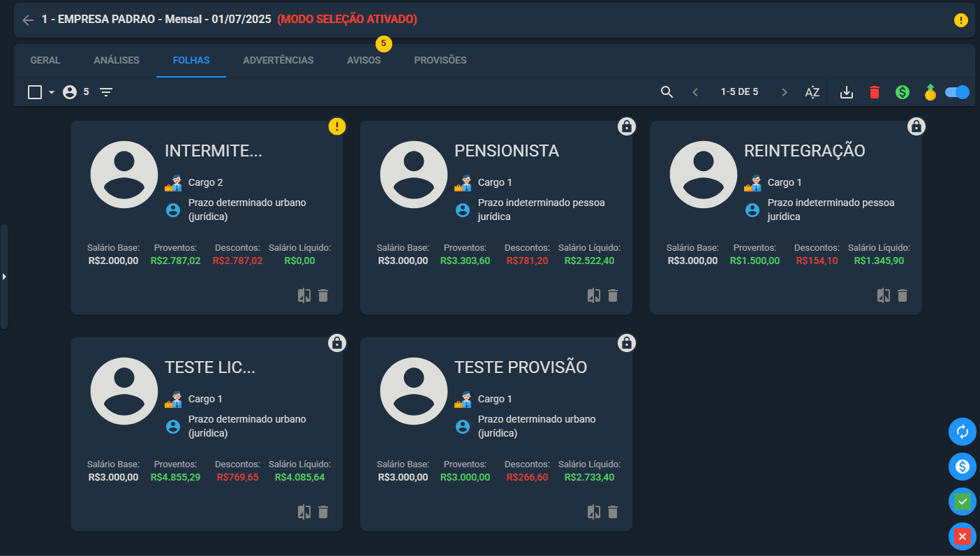Open the AVISOS tab

click(x=364, y=60)
